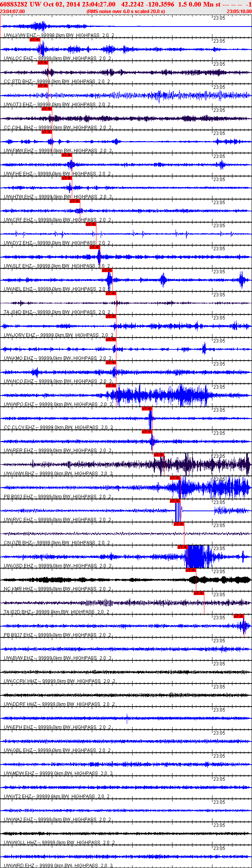
Task: Click the red pick marker on the UW LOC trace
Action: click(x=35, y=39)
